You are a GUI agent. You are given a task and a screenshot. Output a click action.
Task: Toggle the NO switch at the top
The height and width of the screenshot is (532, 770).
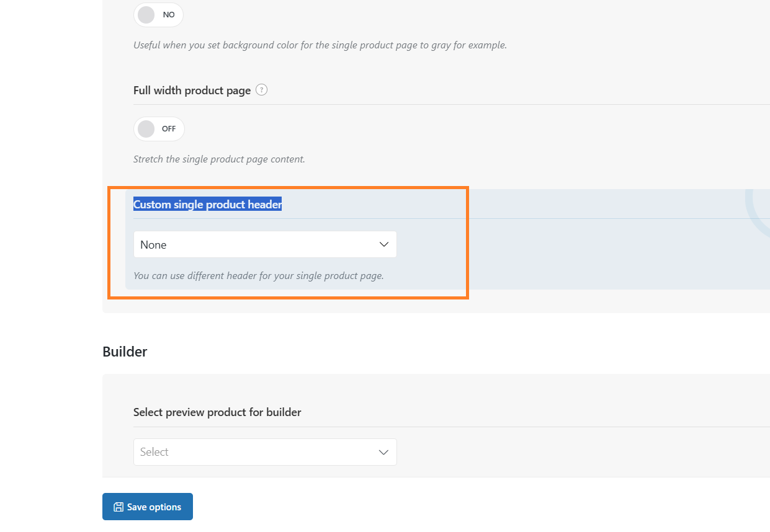click(158, 15)
